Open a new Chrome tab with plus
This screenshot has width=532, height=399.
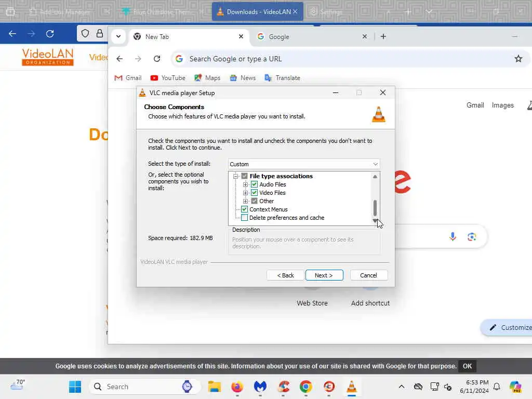(383, 36)
